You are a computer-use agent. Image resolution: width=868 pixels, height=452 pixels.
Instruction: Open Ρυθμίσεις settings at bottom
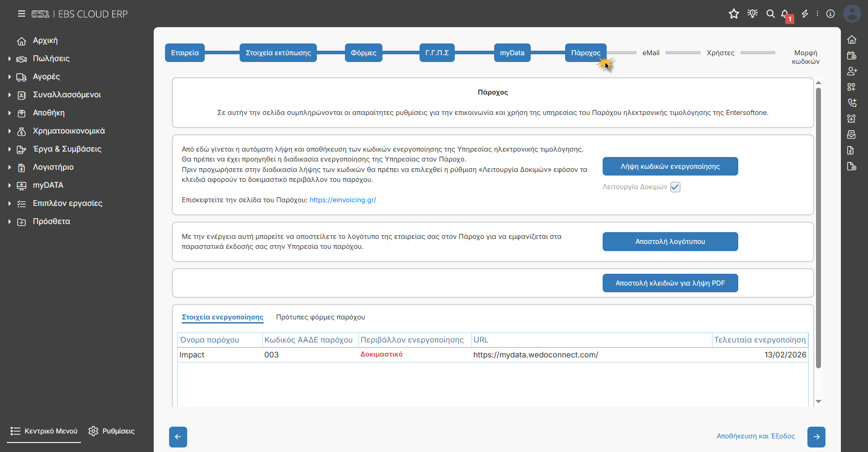point(112,431)
